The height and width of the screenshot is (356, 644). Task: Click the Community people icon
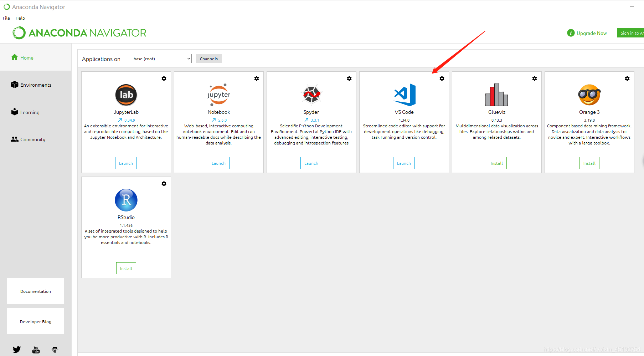pyautogui.click(x=15, y=139)
